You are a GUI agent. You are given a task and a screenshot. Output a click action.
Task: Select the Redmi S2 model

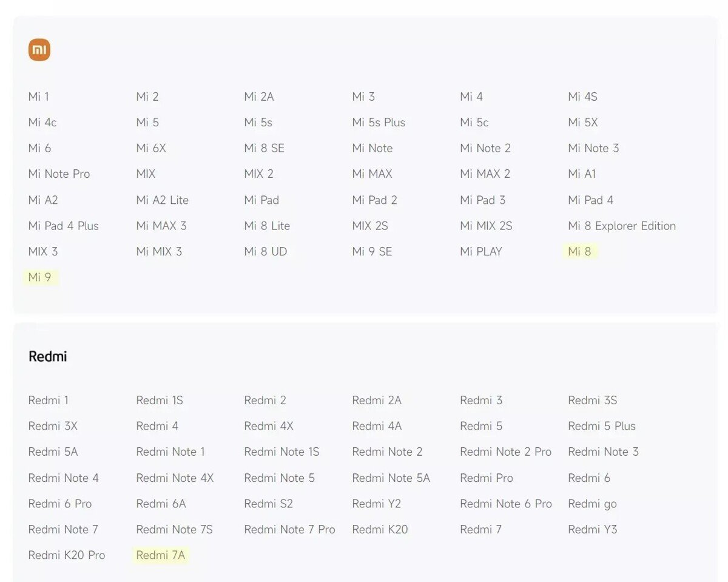tap(268, 504)
